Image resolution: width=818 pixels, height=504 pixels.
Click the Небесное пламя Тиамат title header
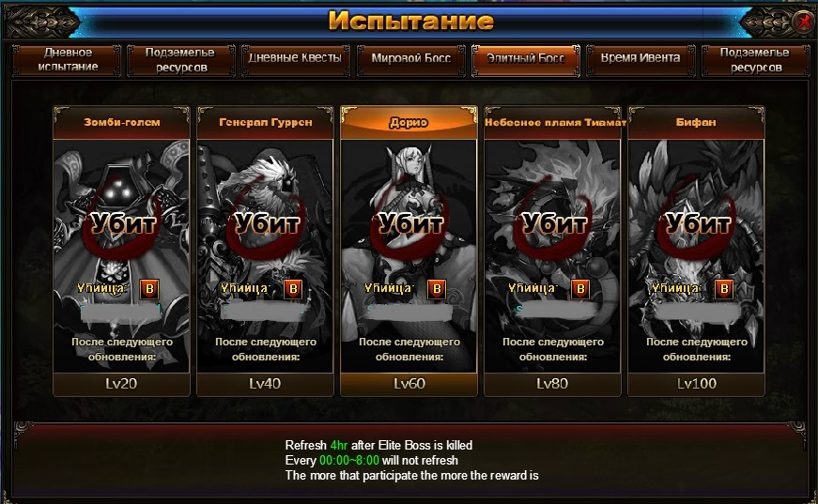click(x=553, y=123)
